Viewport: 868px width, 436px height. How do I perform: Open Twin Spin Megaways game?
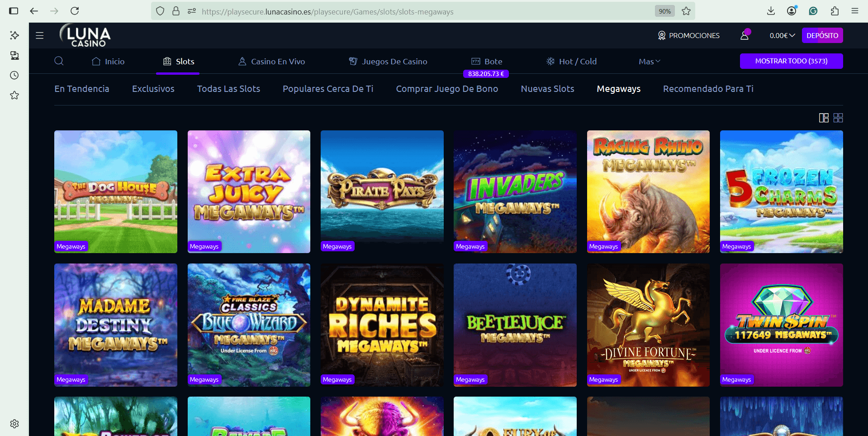(782, 325)
